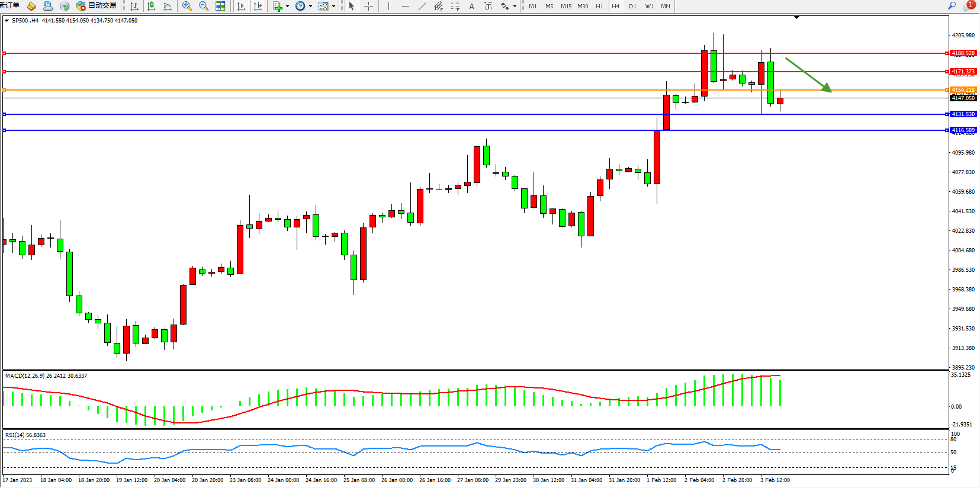
Task: Open the chat notifications icon
Action: (968, 6)
